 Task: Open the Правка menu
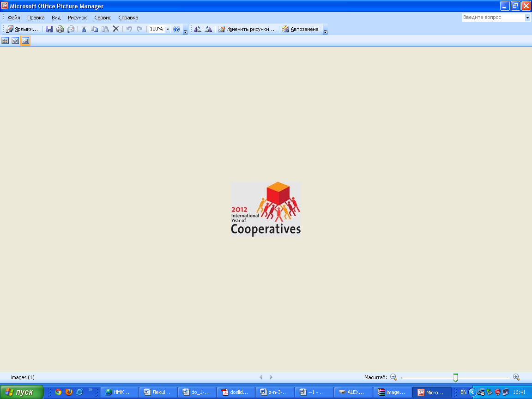click(36, 18)
